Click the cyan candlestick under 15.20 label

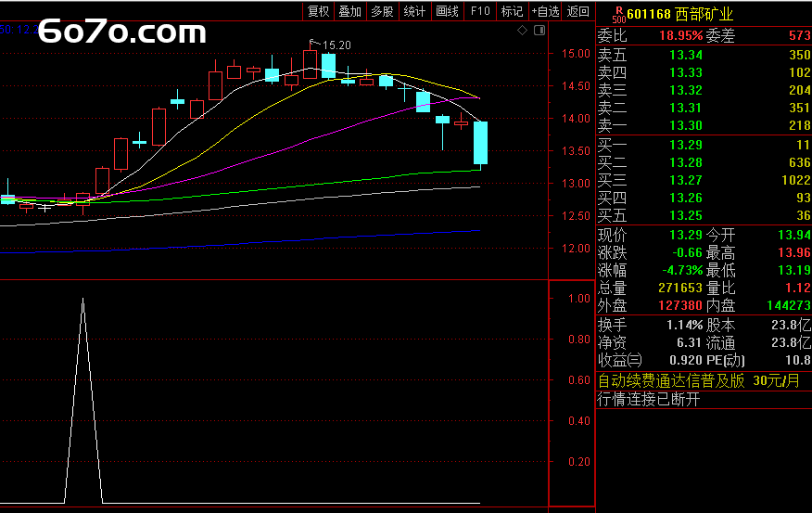click(x=328, y=66)
